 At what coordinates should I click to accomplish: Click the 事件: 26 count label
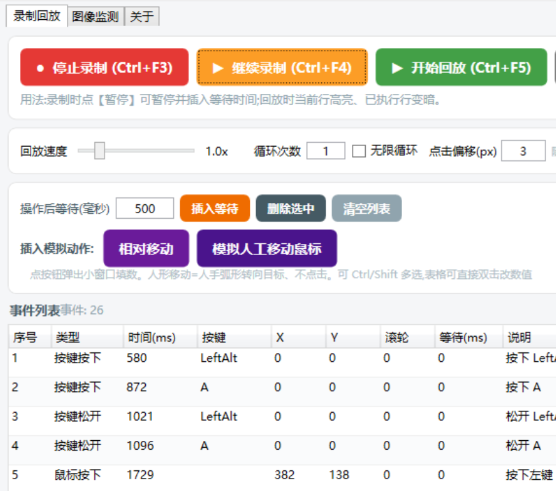point(82,310)
